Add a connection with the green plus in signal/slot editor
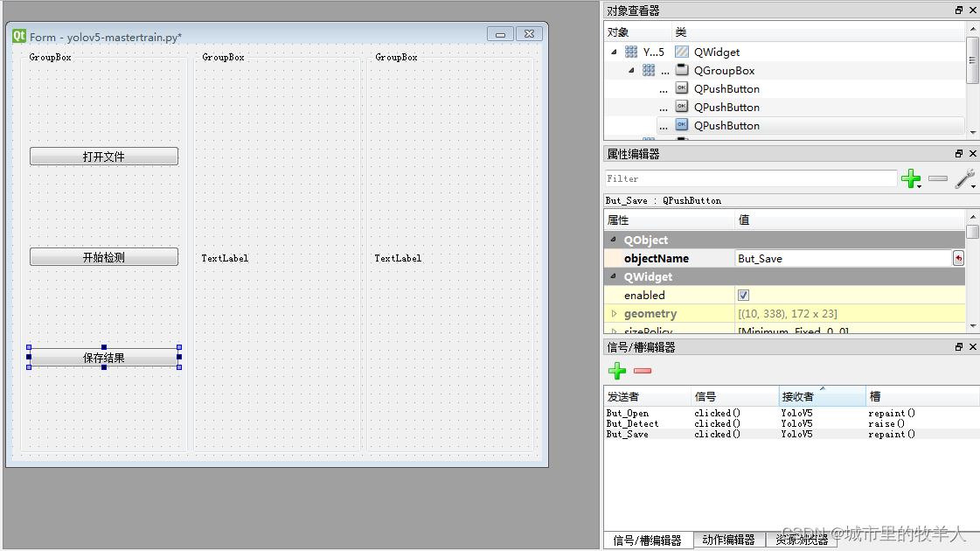 (x=617, y=371)
